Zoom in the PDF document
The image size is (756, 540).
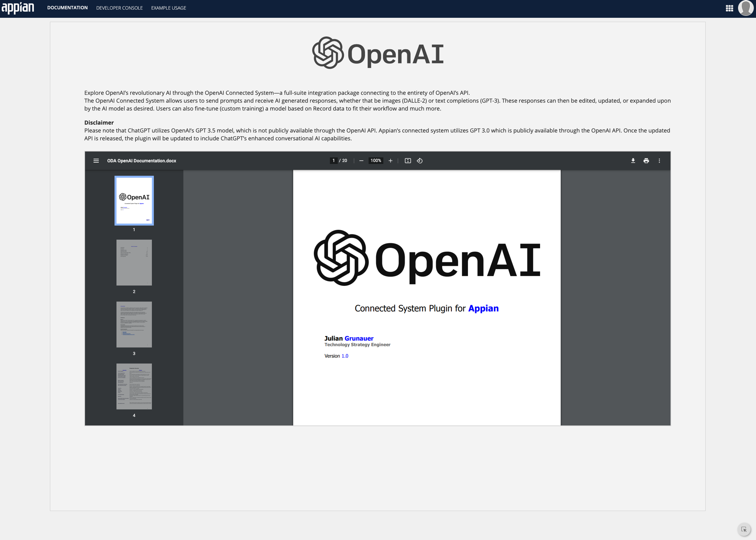point(390,161)
